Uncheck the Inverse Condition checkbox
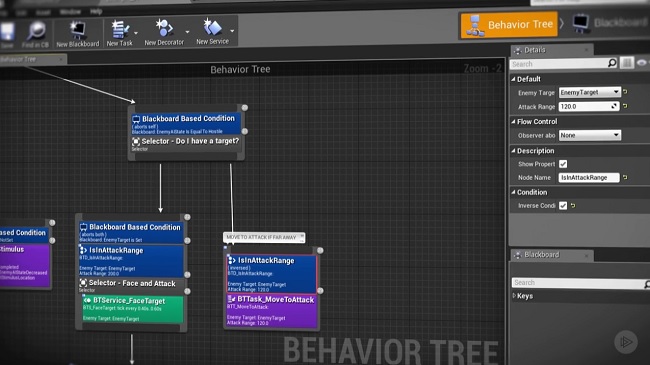Image resolution: width=650 pixels, height=365 pixels. pyautogui.click(x=563, y=205)
